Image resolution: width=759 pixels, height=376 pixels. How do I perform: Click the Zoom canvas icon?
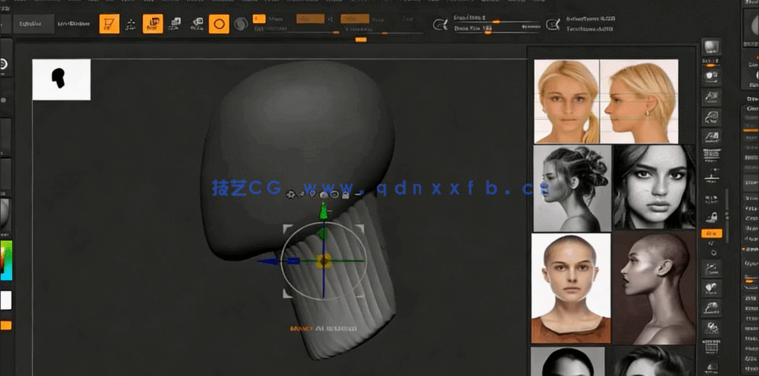711,97
